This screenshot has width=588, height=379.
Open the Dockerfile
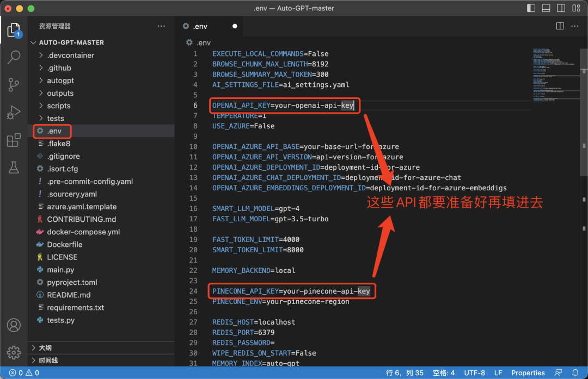pos(101,245)
